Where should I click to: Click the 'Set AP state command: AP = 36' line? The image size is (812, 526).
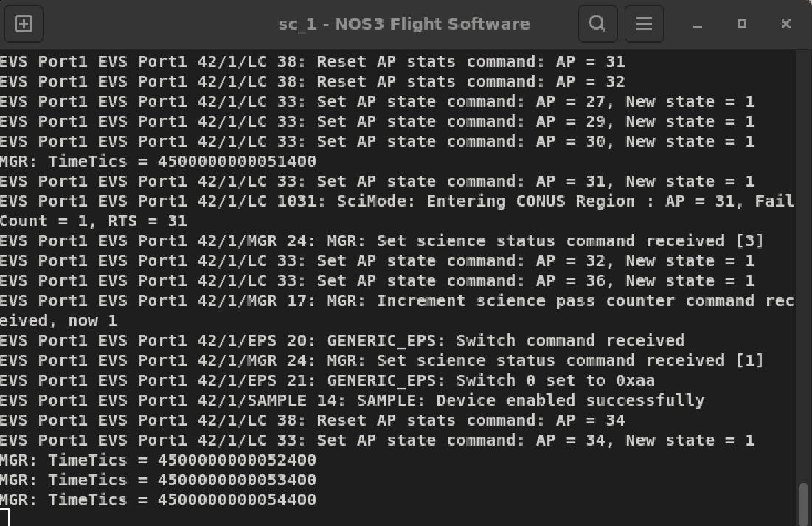tap(377, 281)
